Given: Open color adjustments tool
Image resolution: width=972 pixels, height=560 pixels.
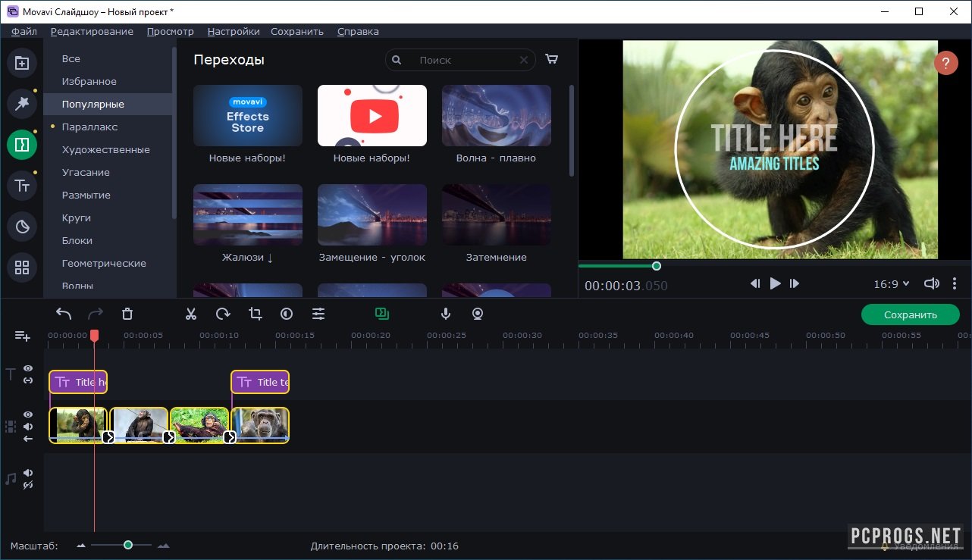Looking at the screenshot, I should click(x=287, y=314).
